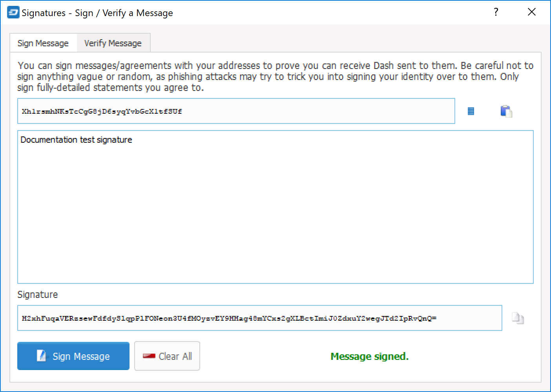Click the pen icon on Sign Message button
551x392 pixels.
[x=42, y=356]
